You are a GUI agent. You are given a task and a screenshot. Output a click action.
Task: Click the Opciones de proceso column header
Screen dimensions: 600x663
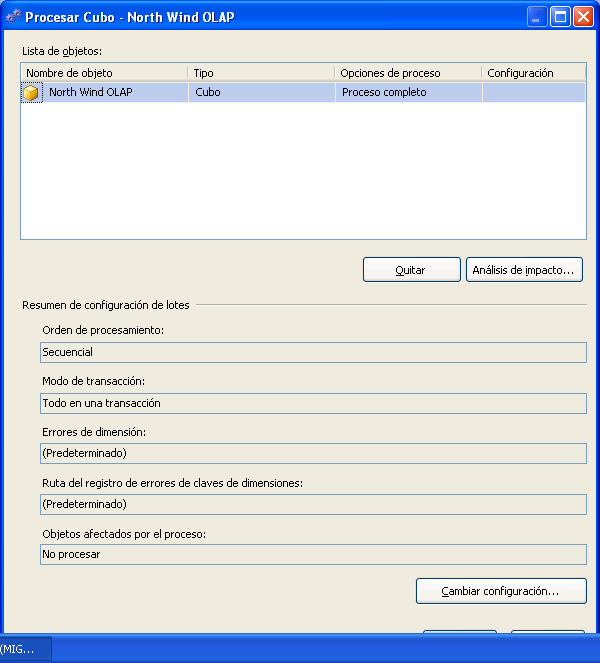pos(408,73)
